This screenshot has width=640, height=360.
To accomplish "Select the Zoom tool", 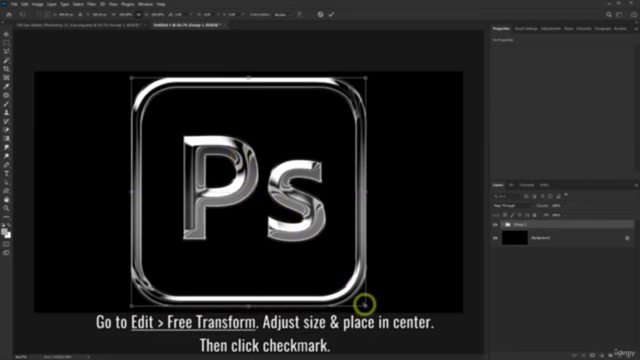I will (7, 209).
